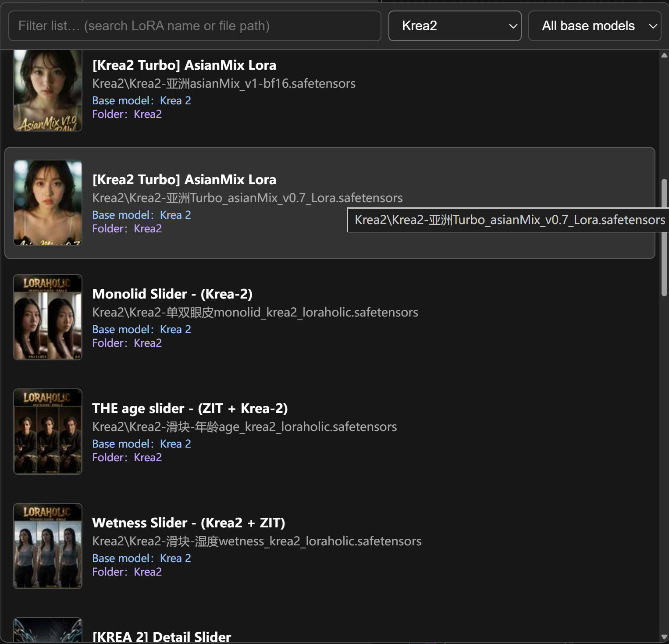Click Folder Krea2 in AsianMix v1-bf16 row
Screen dimensions: 669x644
pos(127,114)
